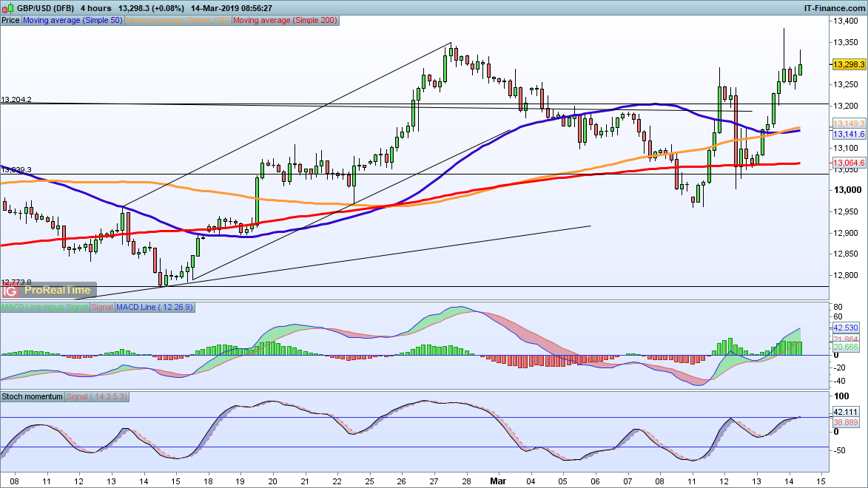The height and width of the screenshot is (488, 868).
Task: Select Moving average (Simple 200) legend
Action: coord(285,20)
